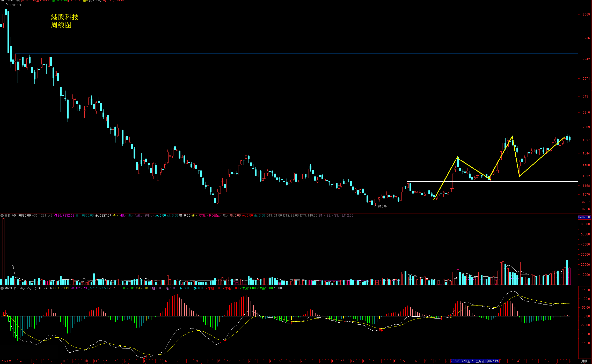This screenshot has height=364, width=592.
Task: Click the 3559 price axis label
Action: [x=586, y=14]
